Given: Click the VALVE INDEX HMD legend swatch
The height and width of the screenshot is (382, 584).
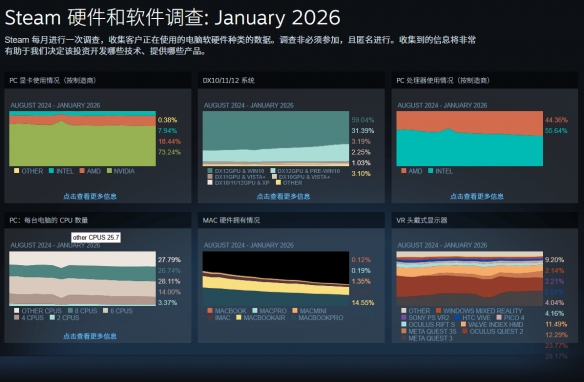Looking at the screenshot, I should (x=463, y=324).
